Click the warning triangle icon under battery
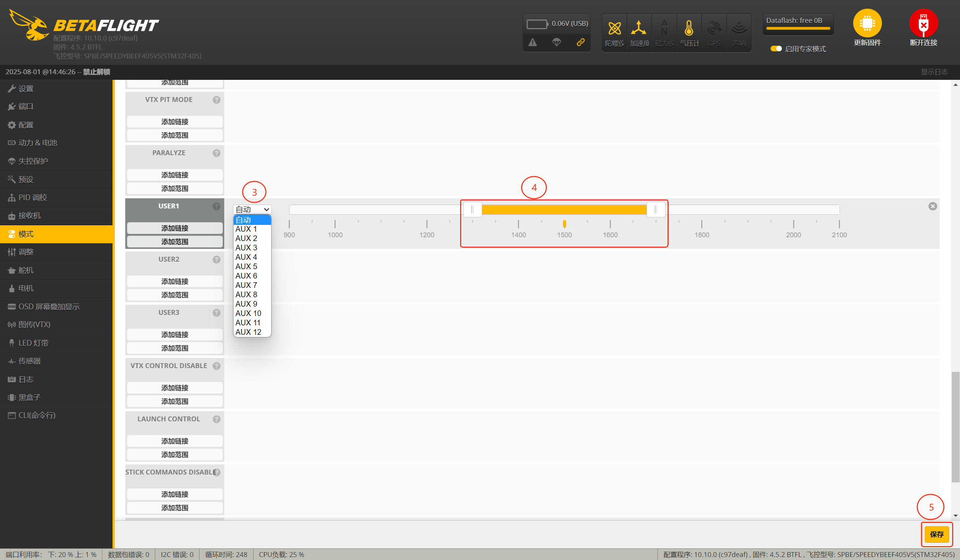 [532, 42]
